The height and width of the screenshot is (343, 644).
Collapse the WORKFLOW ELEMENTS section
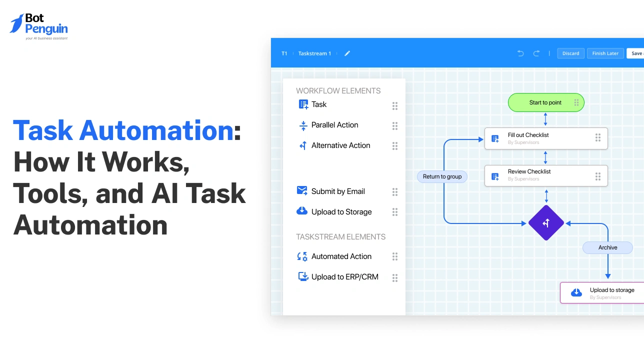coord(338,90)
